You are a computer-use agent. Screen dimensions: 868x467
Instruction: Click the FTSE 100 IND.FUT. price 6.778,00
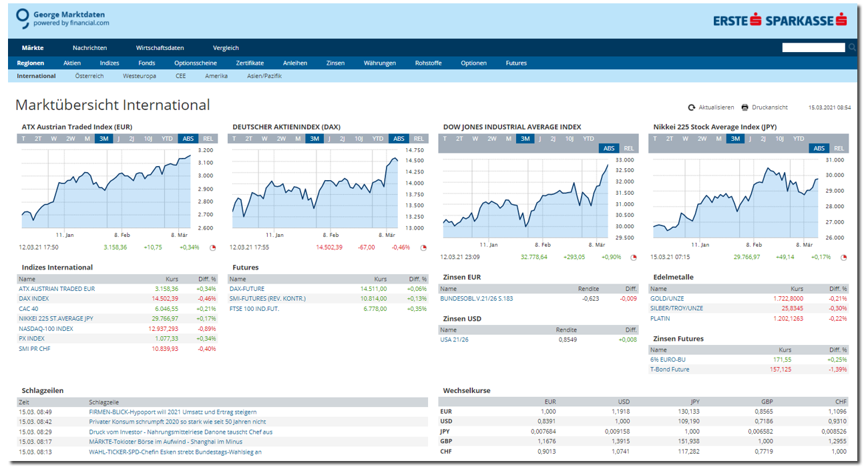point(375,309)
